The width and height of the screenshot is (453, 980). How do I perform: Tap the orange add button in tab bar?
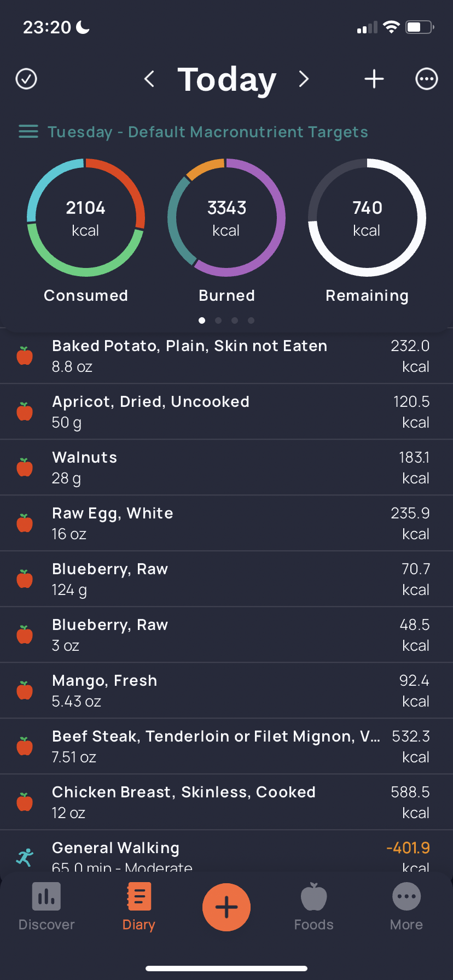click(x=226, y=907)
